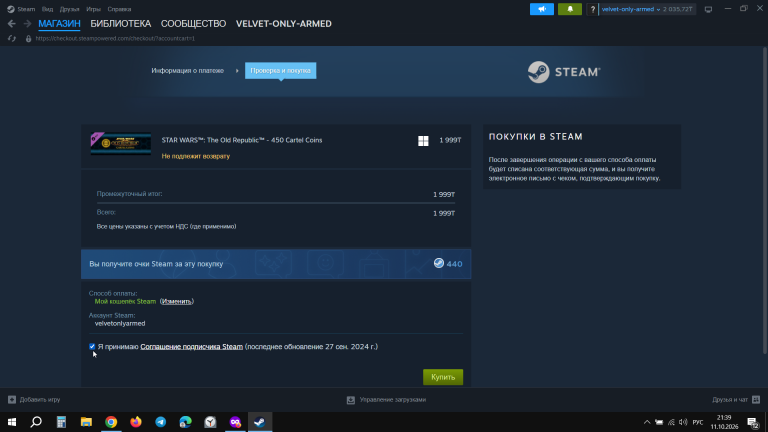
Task: Select the Проверка и покупка step
Action: click(281, 71)
